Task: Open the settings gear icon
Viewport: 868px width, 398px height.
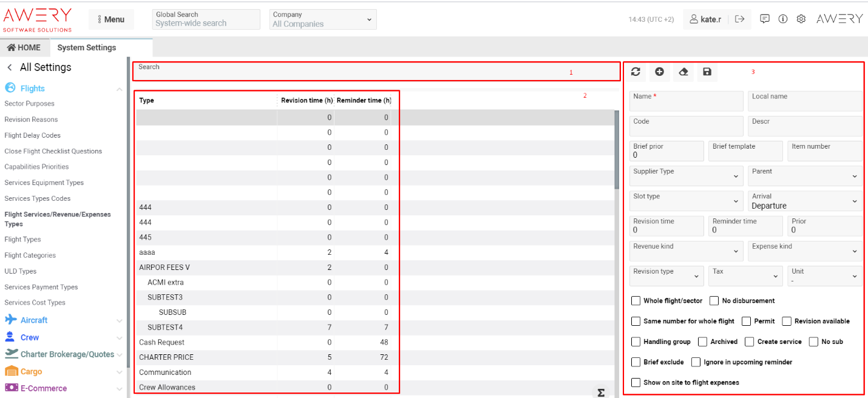Action: [801, 19]
